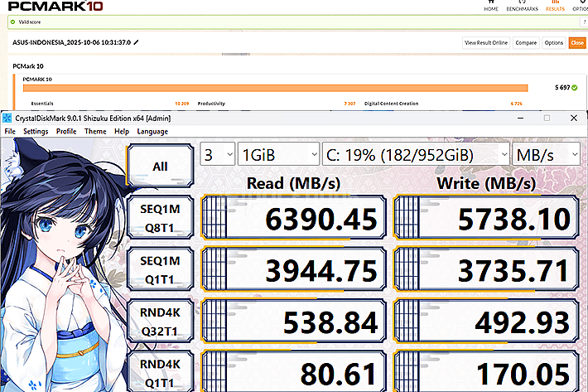Click the orange PCMark 10 score bar
588x392 pixels.
(x=275, y=88)
